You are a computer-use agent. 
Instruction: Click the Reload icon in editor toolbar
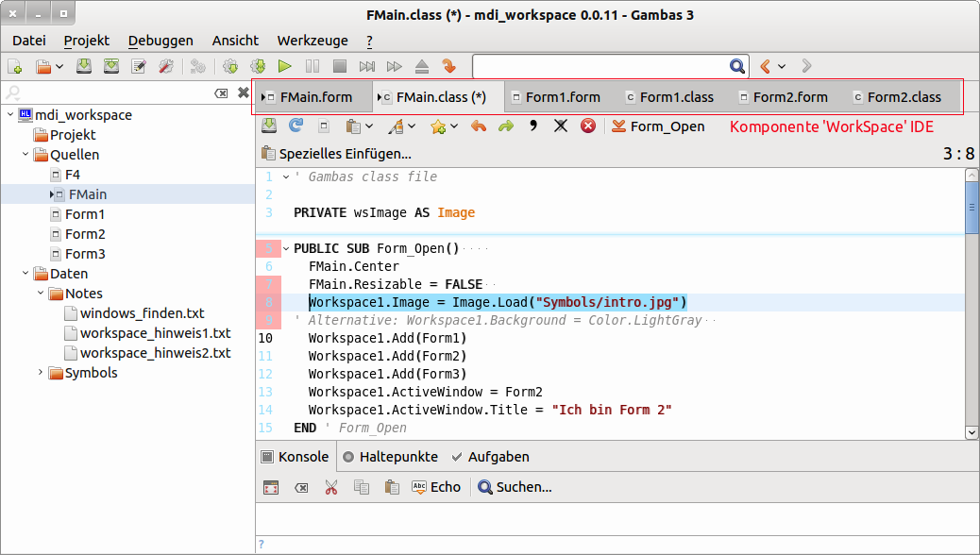296,126
